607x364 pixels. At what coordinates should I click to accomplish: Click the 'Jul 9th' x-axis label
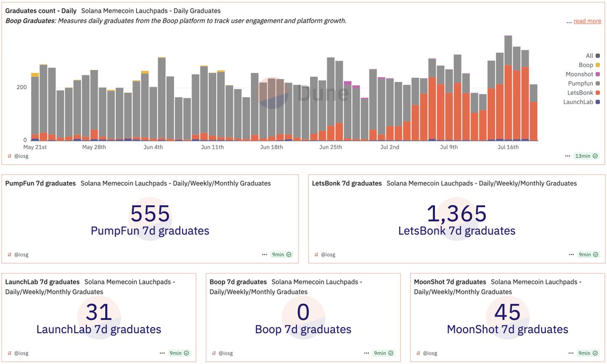click(449, 147)
